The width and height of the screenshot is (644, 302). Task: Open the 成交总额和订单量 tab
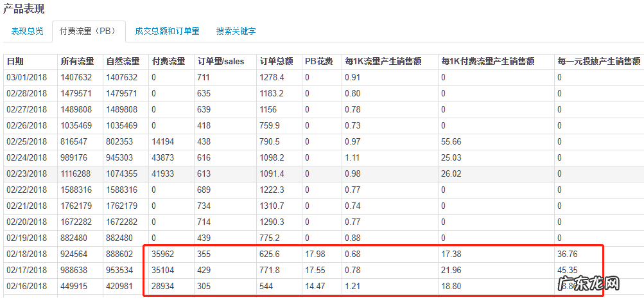167,31
